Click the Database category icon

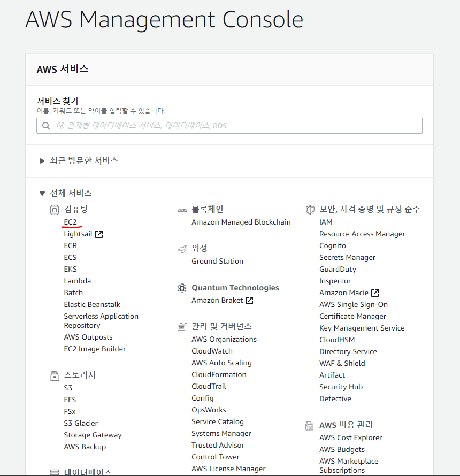(x=55, y=472)
